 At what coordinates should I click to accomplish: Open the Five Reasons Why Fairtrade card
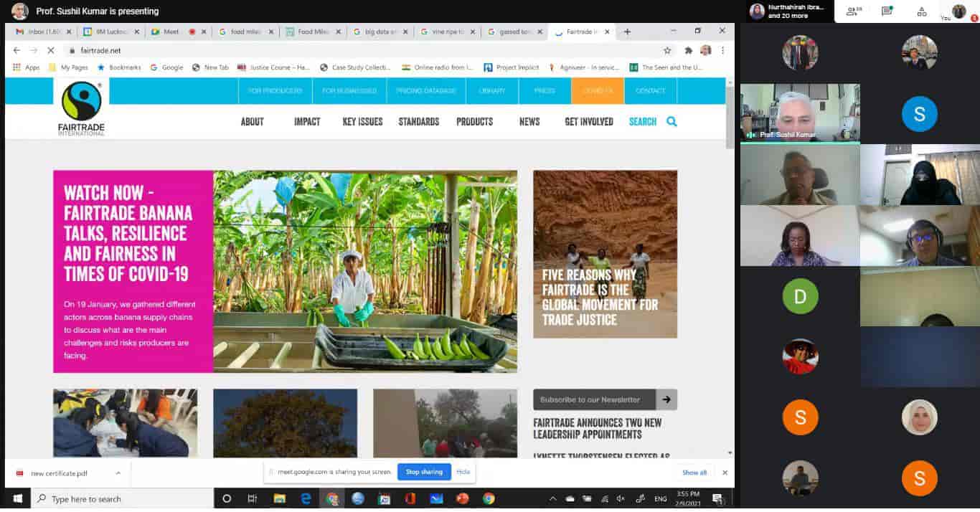[605, 254]
